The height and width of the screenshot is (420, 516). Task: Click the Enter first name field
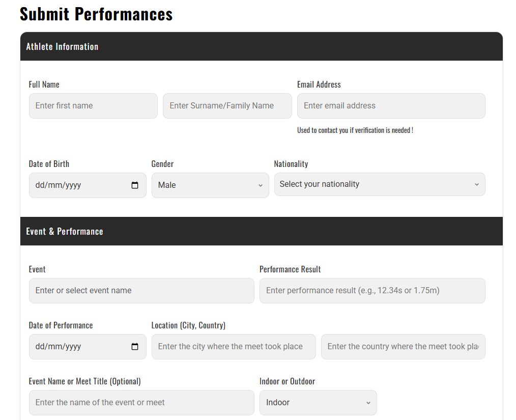(93, 106)
